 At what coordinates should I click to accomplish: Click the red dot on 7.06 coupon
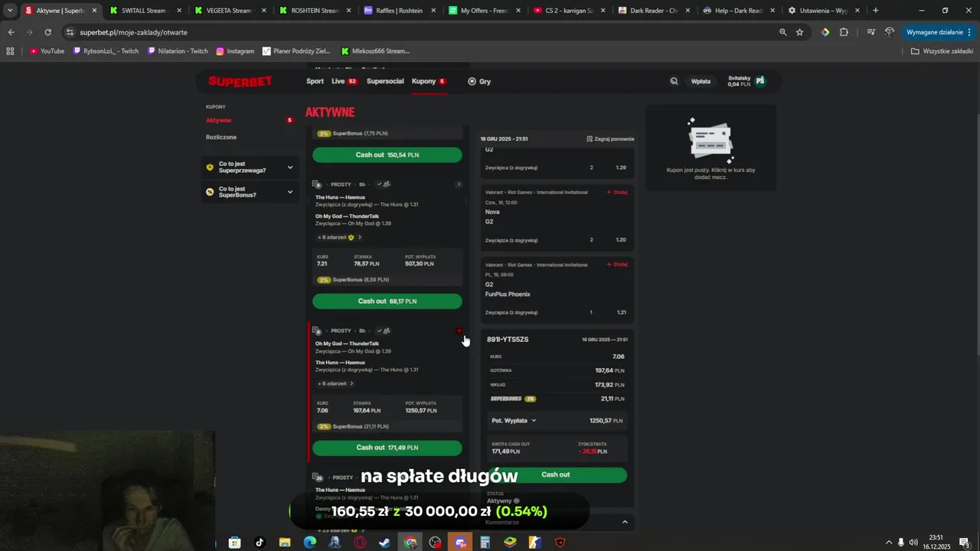coord(459,331)
